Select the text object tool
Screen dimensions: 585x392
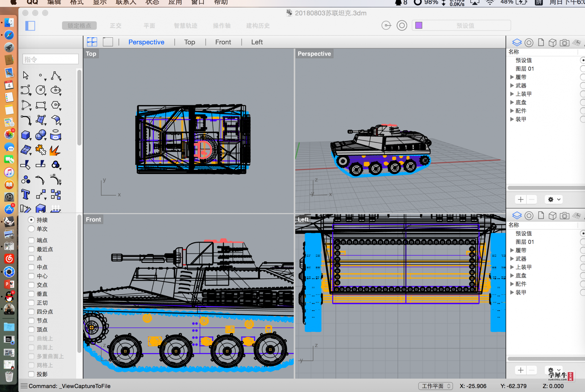pos(26,194)
